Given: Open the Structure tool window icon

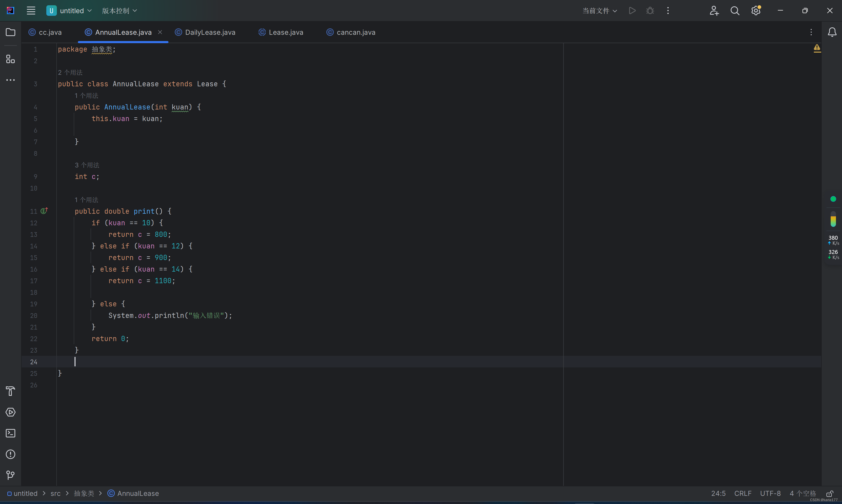Looking at the screenshot, I should point(11,59).
